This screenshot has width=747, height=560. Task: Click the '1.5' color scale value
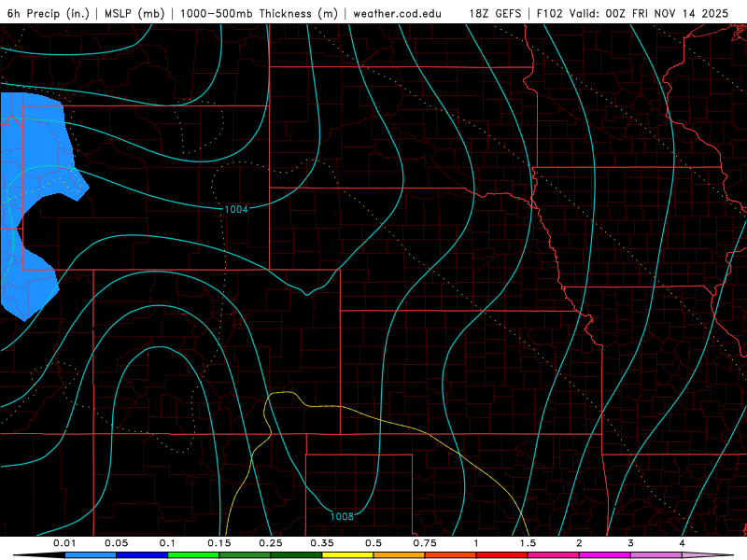coord(528,543)
